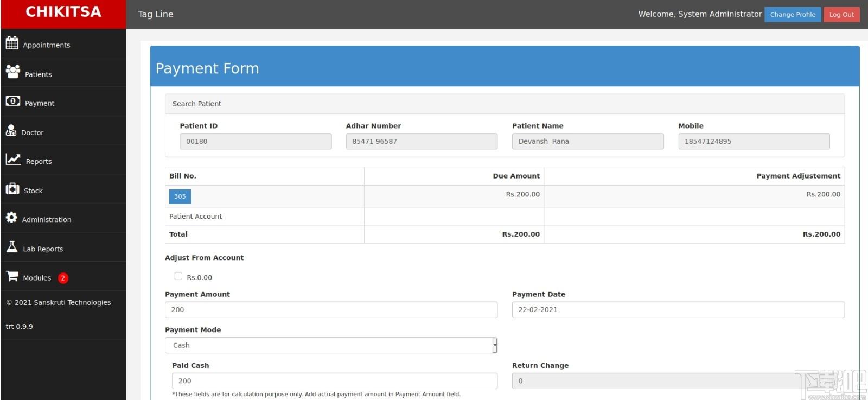Open the Payment Mode dropdown
The image size is (868, 400).
331,345
